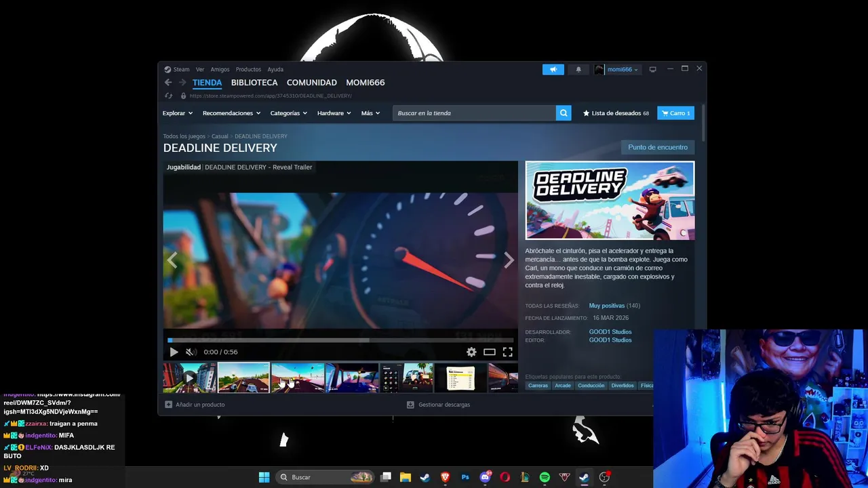Switch to the BIBLIOTECA tab

click(x=254, y=83)
